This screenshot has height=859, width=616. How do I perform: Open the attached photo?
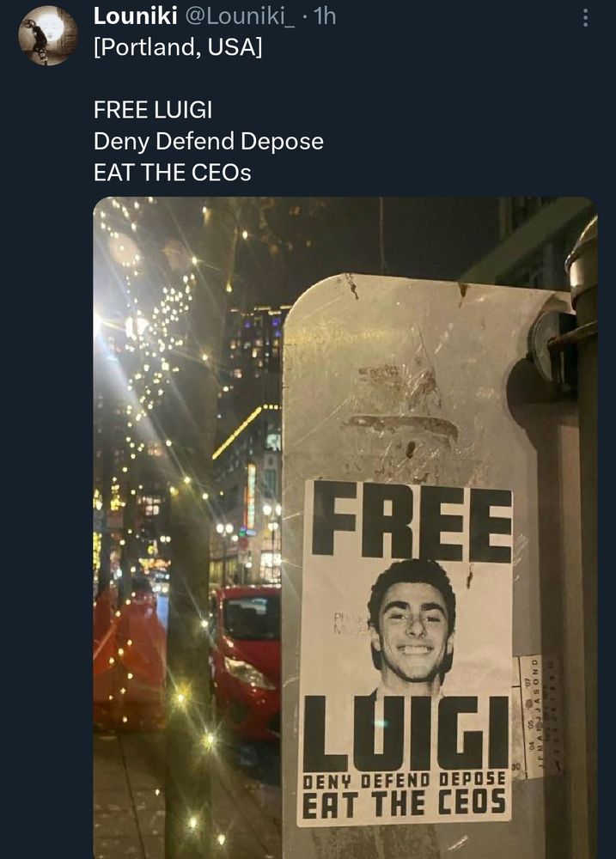[x=344, y=515]
